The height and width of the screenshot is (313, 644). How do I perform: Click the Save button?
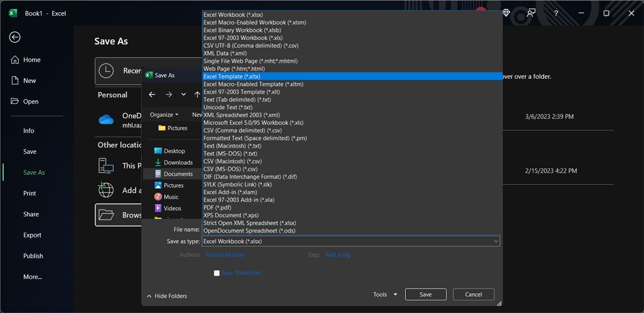tap(426, 294)
